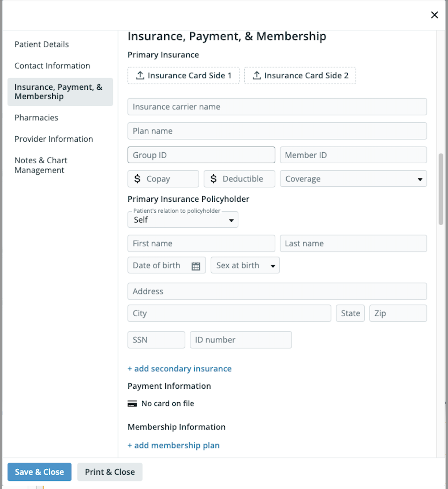Viewport: 448px width, 489px height.
Task: Go to Patient Details section
Action: tap(41, 44)
